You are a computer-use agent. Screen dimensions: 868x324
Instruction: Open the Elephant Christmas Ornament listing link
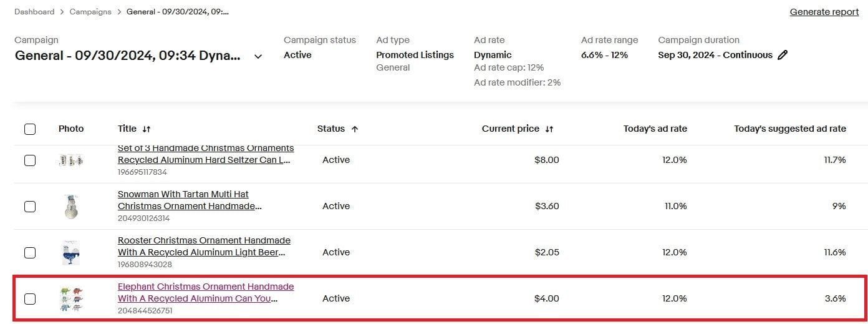[x=205, y=292]
